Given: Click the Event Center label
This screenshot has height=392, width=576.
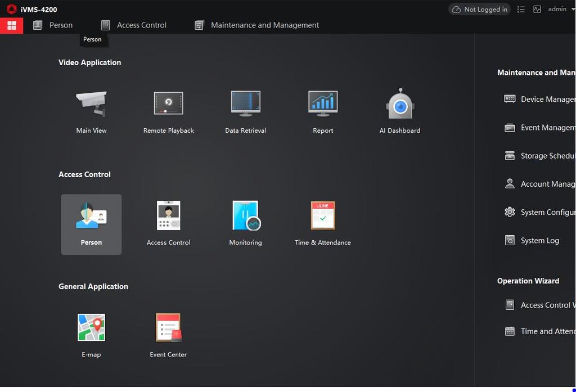Looking at the screenshot, I should coord(168,354).
